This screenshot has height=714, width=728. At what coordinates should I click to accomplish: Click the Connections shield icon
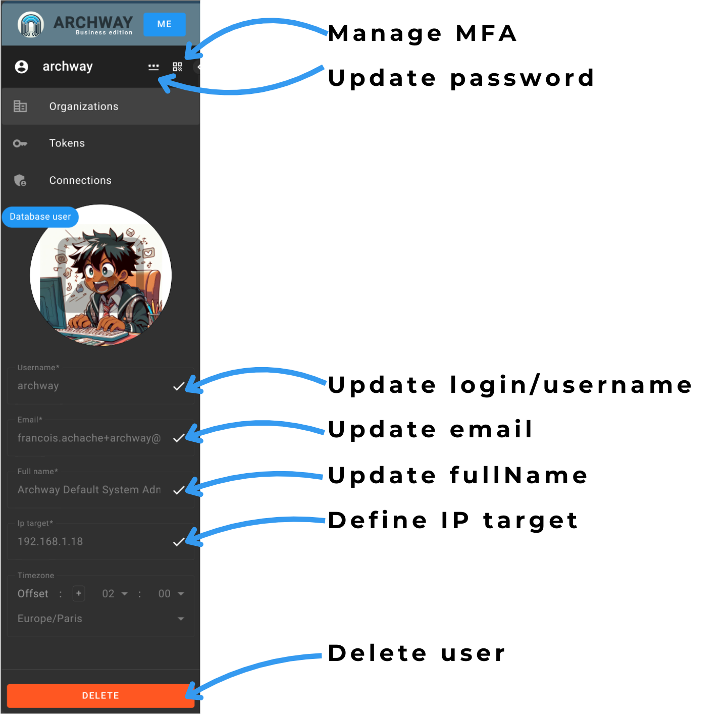coord(20,180)
